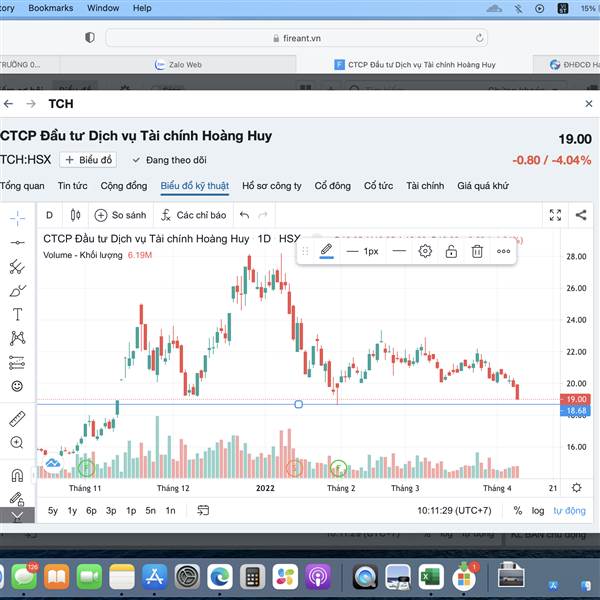600x600 pixels.
Task: Select the 1y time range
Action: coord(72,511)
